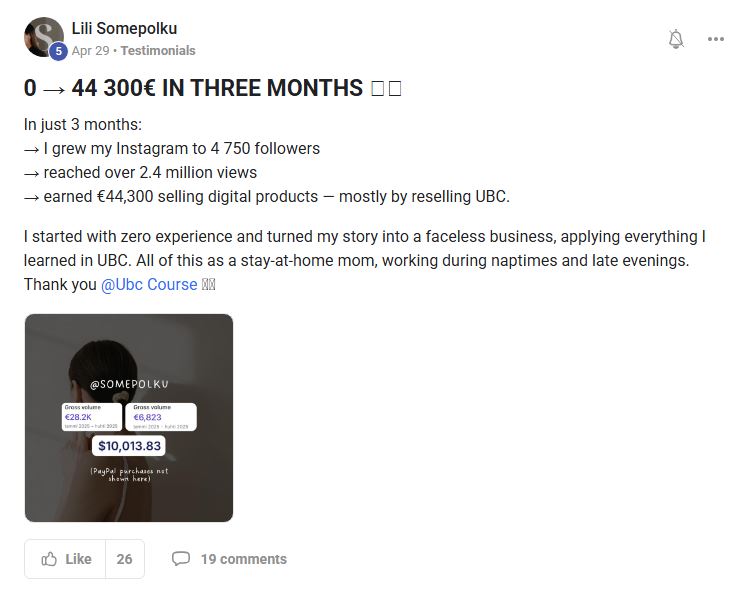745x592 pixels.
Task: View the 26 likes count
Action: pos(124,559)
